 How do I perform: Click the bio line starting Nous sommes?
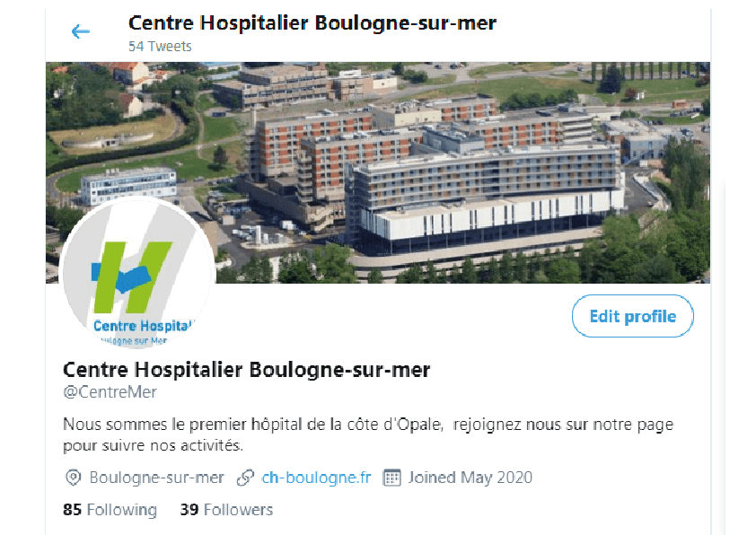click(368, 425)
